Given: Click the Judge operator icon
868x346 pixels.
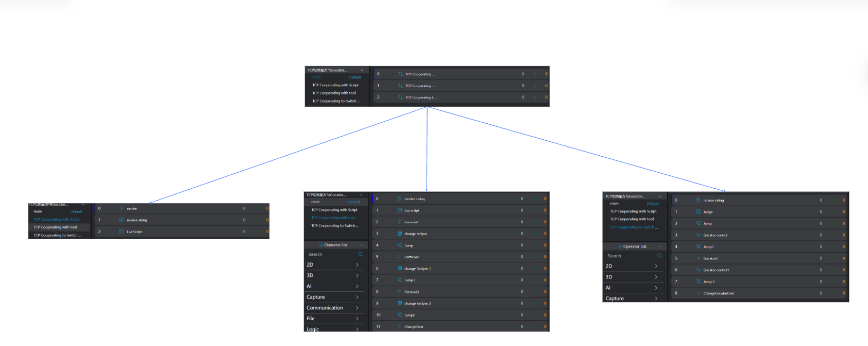Looking at the screenshot, I should (x=698, y=212).
